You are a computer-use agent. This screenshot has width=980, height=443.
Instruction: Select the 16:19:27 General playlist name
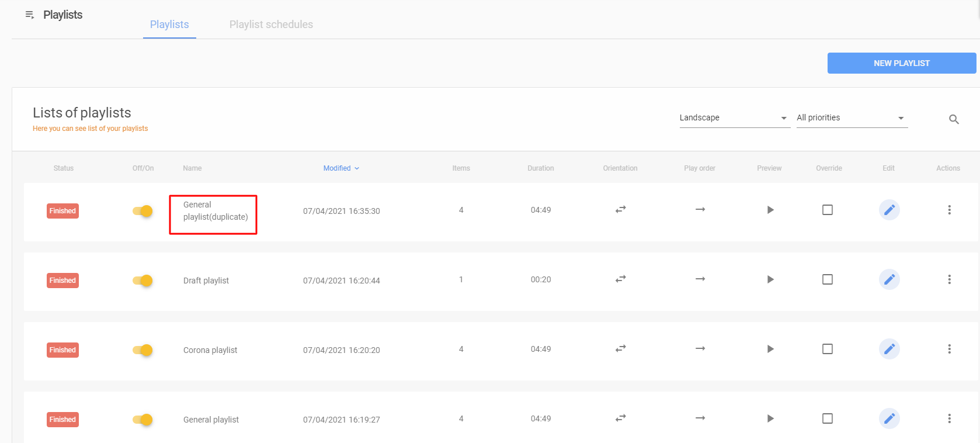211,420
